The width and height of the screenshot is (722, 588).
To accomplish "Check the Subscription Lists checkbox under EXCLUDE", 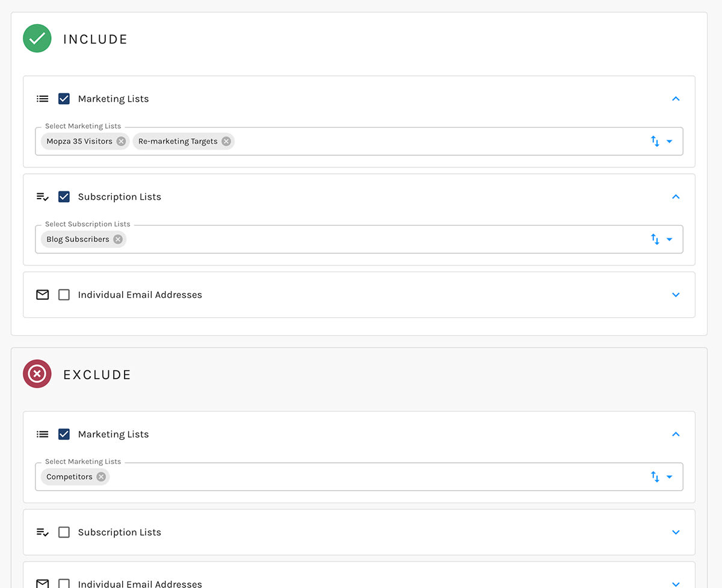I will (64, 532).
